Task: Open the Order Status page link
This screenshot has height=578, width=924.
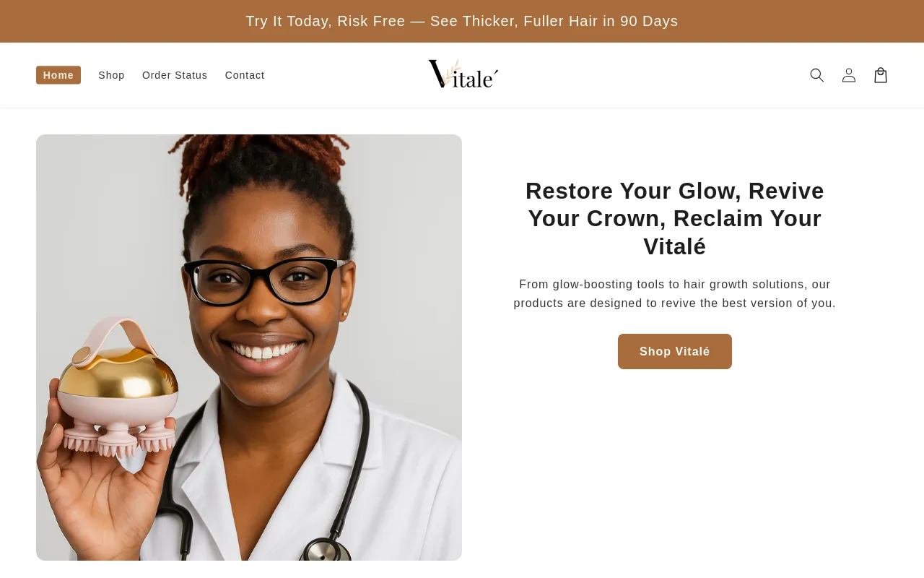Action: tap(175, 75)
